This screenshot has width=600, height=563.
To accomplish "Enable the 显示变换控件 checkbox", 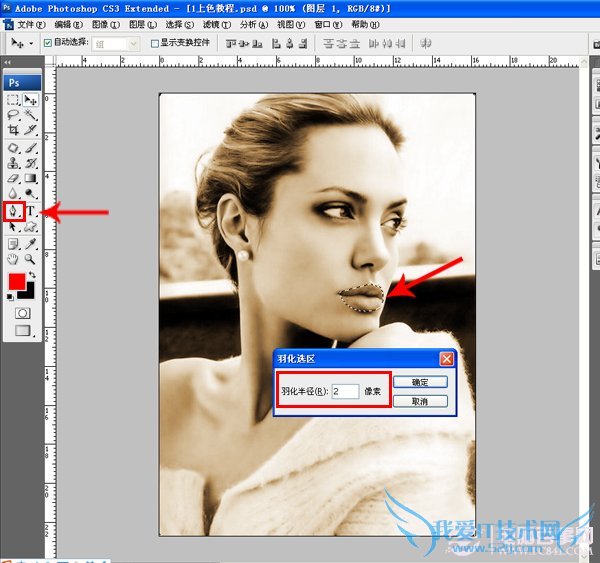I will [x=154, y=44].
